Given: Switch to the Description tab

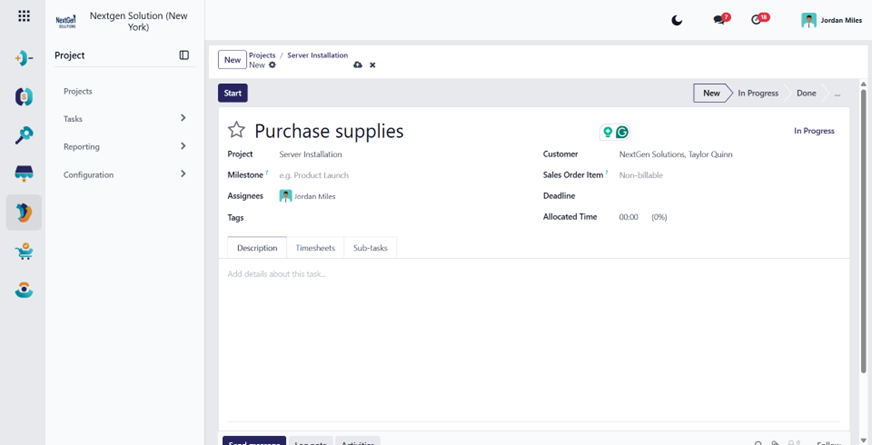Looking at the screenshot, I should tap(257, 248).
